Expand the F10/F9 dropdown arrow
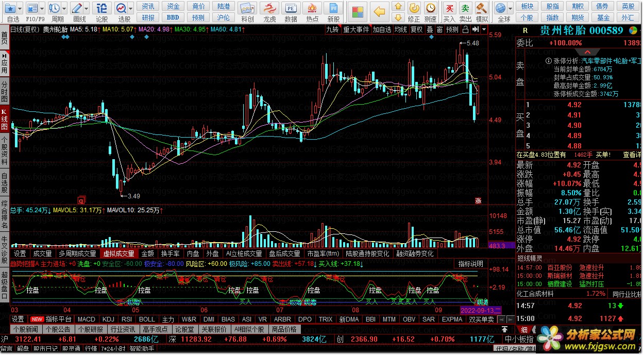The width and height of the screenshot is (644, 355). pyautogui.click(x=42, y=9)
